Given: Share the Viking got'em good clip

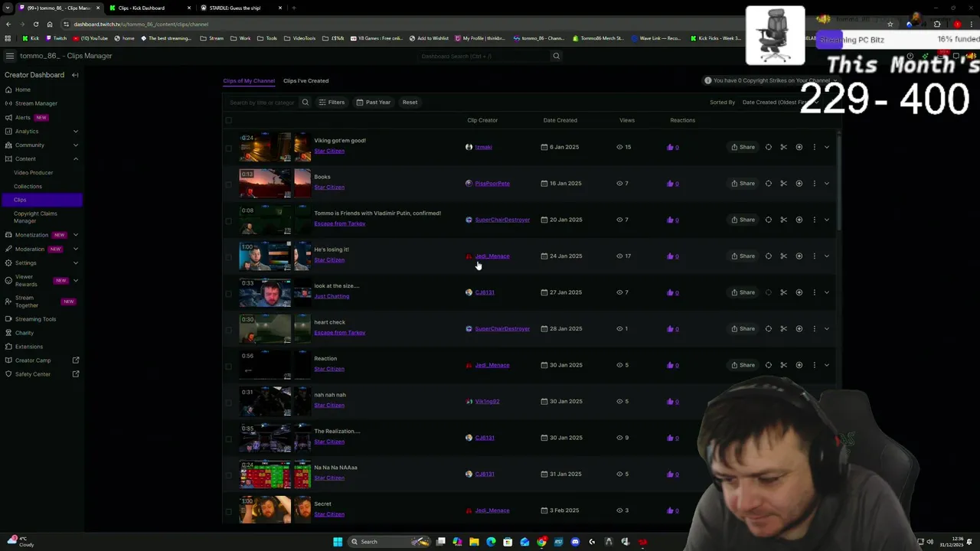Looking at the screenshot, I should [743, 147].
